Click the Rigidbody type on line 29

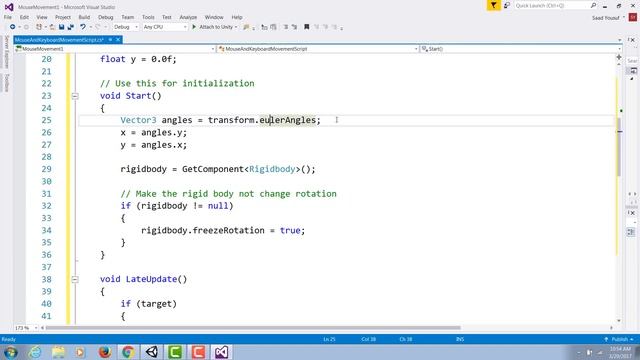272,169
